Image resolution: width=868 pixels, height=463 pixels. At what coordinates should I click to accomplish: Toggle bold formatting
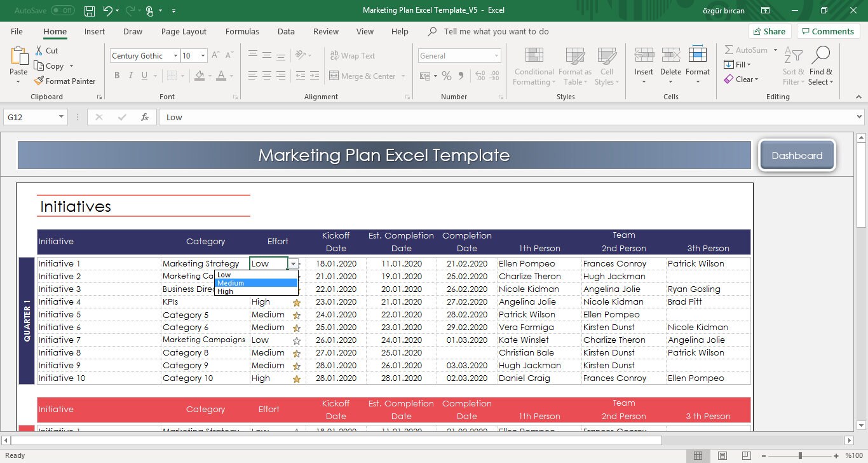(x=117, y=75)
